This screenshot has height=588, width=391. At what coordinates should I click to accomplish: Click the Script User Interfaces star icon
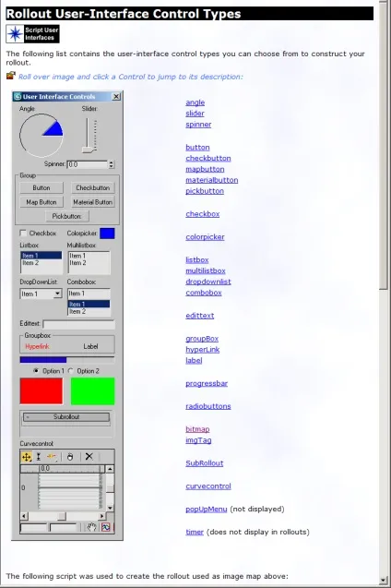[15, 34]
